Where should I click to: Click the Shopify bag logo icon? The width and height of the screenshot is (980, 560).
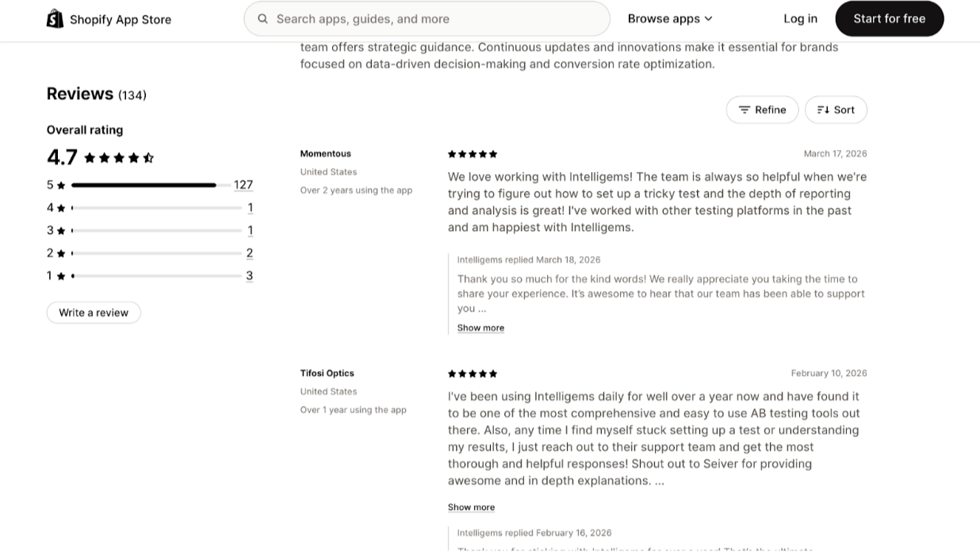(x=55, y=19)
